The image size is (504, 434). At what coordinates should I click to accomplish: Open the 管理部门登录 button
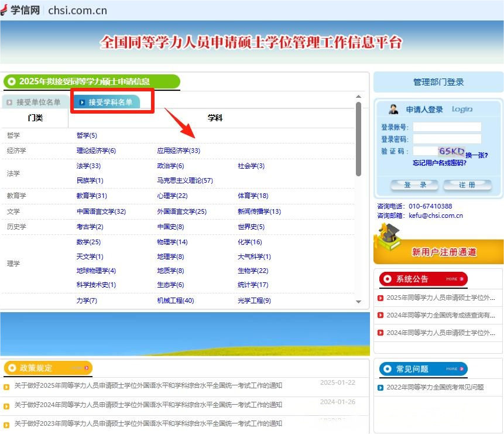438,82
